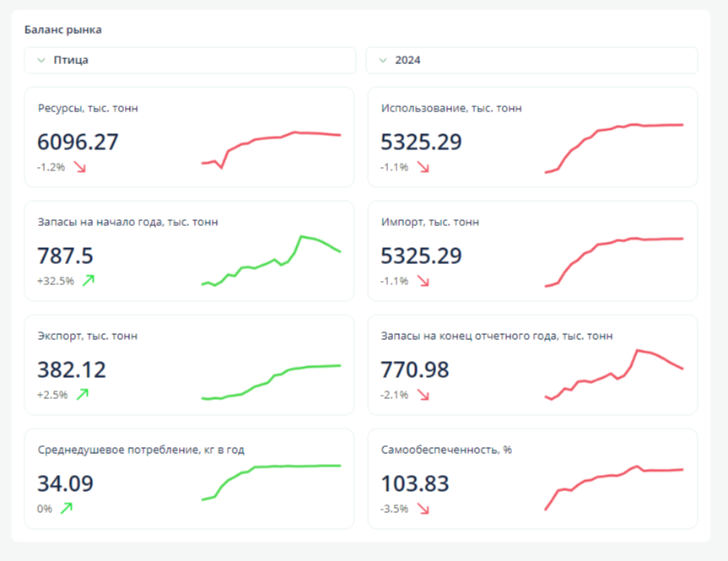
Task: Click the Импорт sparkline chart
Action: coord(614,260)
